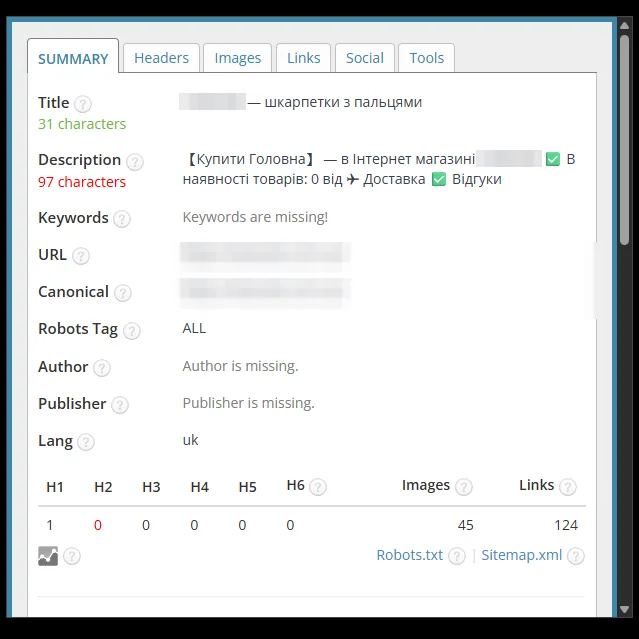Open the help icon next to Keywords
This screenshot has width=639, height=639.
(x=122, y=219)
